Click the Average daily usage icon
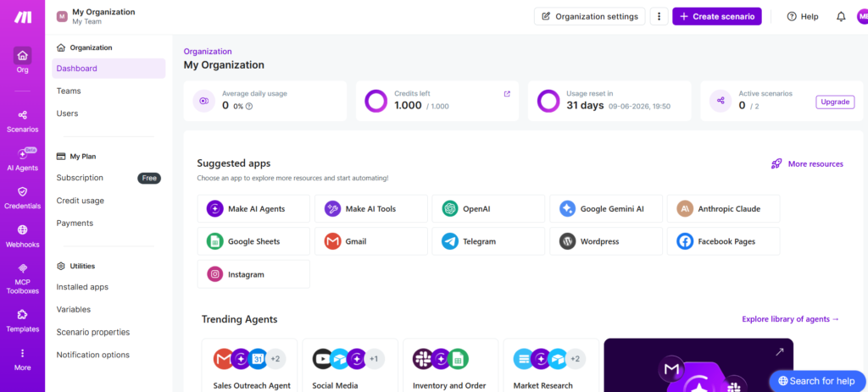Viewport: 868px width, 392px height. click(203, 102)
